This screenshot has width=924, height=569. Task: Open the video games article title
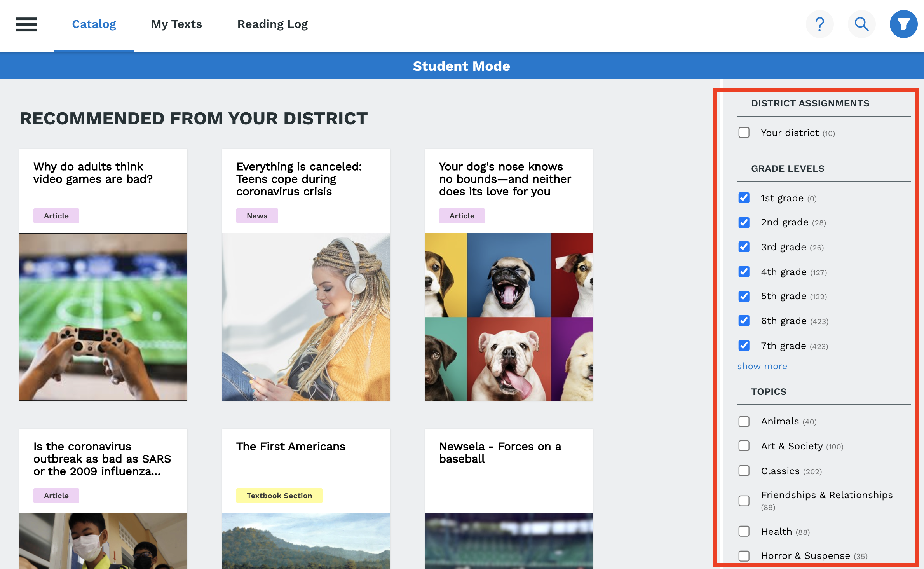(x=93, y=173)
